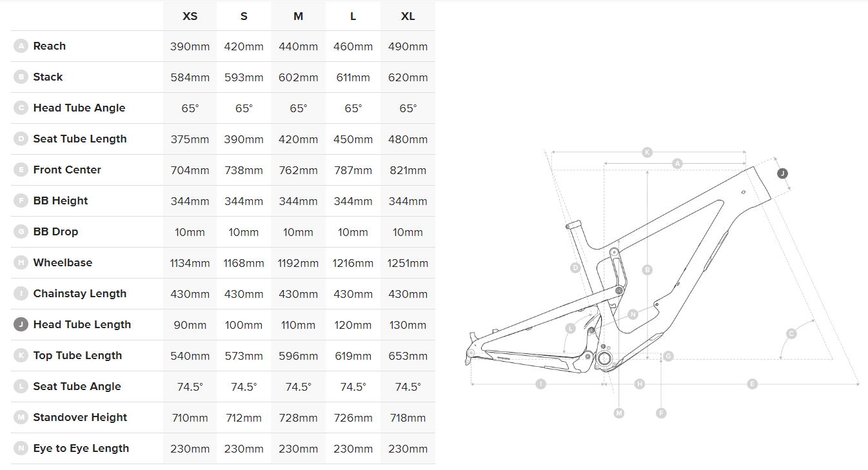Click the E marker on the diagram baseline
868x470 pixels.
coord(752,384)
